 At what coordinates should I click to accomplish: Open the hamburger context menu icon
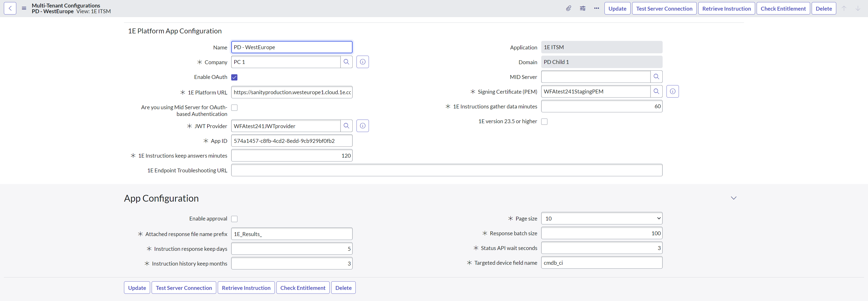coord(24,9)
